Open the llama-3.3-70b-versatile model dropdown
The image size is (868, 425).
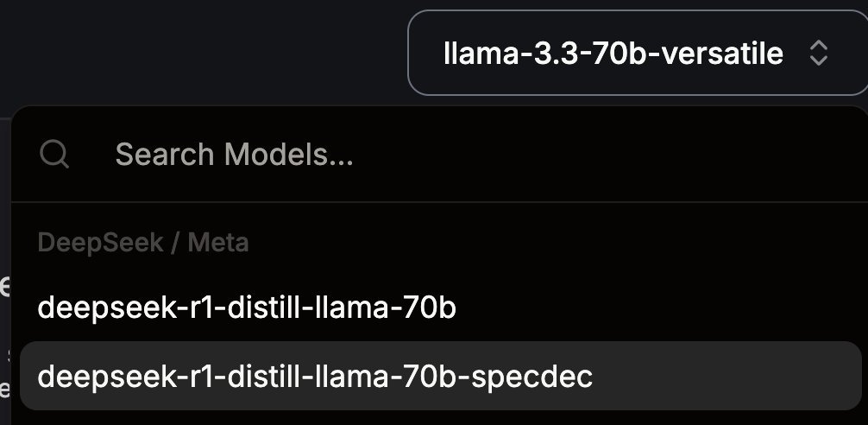pos(638,54)
